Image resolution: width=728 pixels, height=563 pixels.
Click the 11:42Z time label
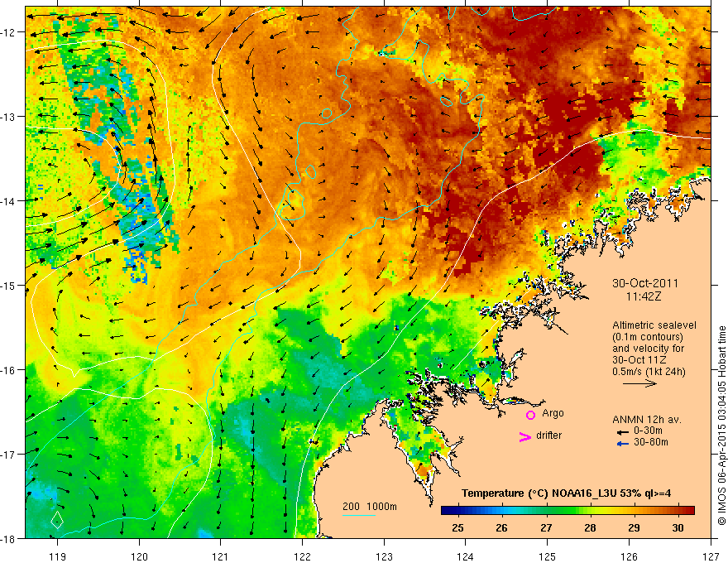point(644,296)
